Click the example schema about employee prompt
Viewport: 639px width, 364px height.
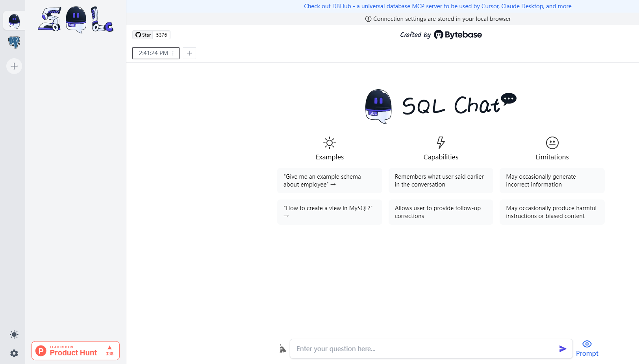(330, 180)
